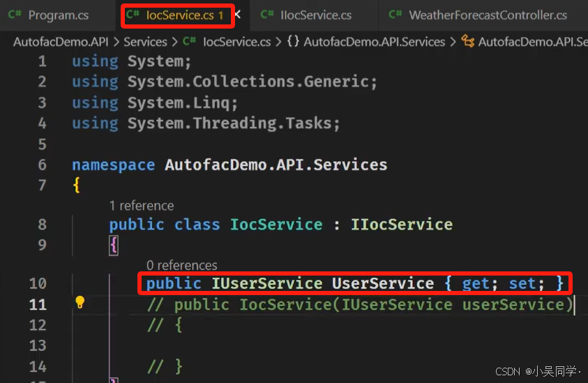Click IocService.cs in the breadcrumb path
This screenshot has width=588, height=383.
coord(236,42)
